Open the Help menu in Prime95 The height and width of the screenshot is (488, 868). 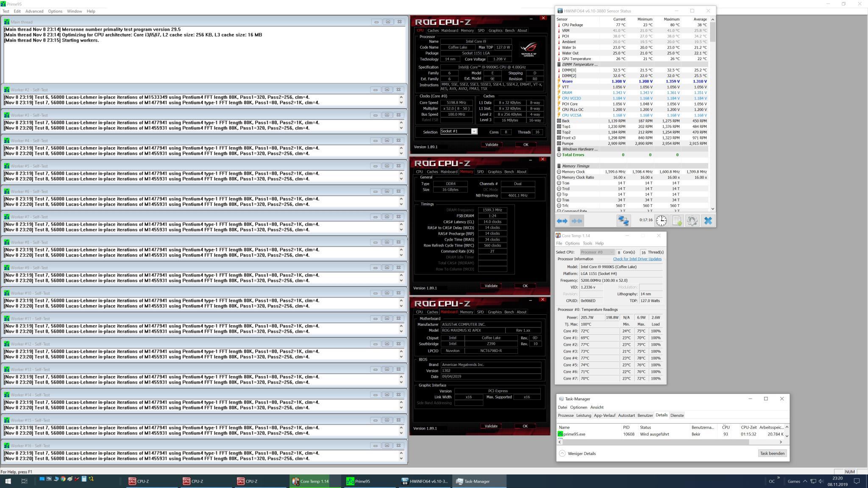pos(91,11)
